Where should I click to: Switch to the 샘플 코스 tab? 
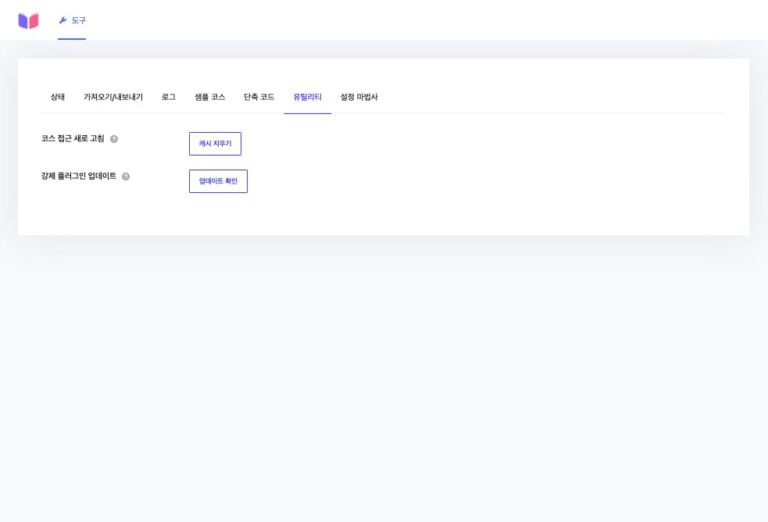pyautogui.click(x=209, y=97)
